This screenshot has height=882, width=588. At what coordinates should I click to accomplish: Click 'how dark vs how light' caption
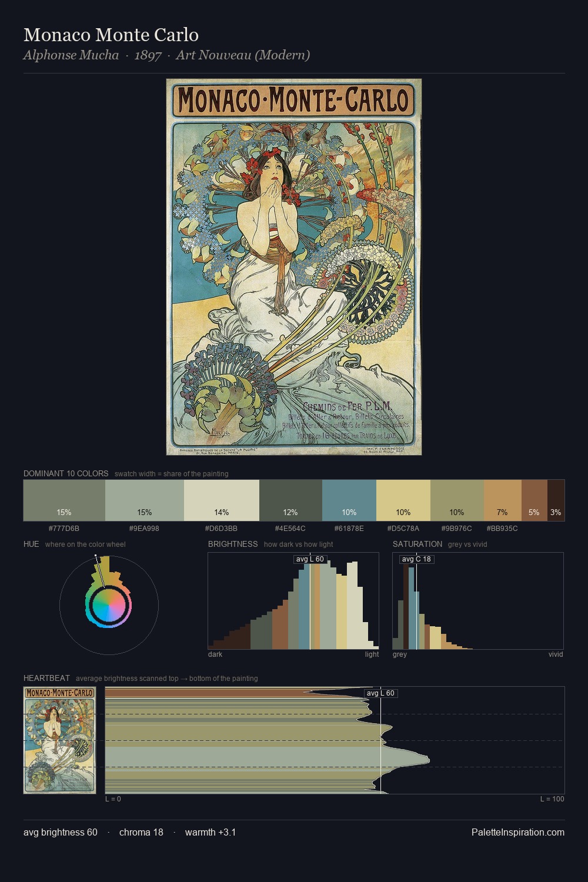coord(299,544)
